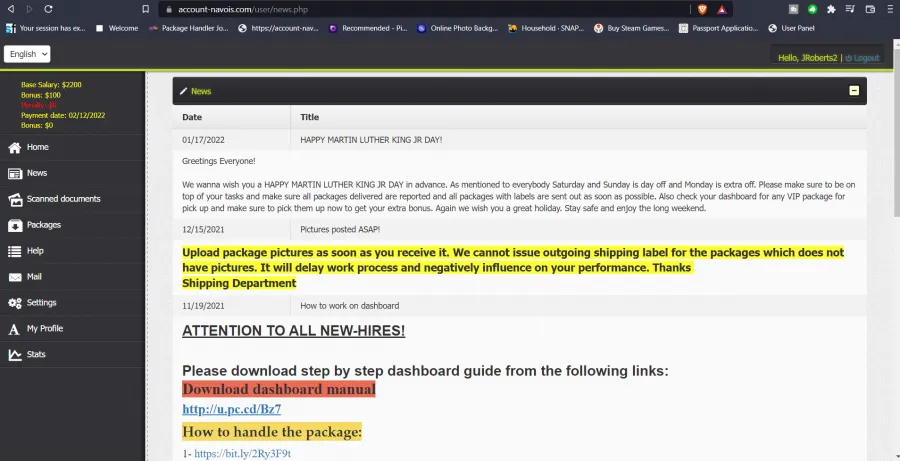Click the Download dashboard manual heading
Image resolution: width=900 pixels, height=461 pixels.
click(278, 389)
